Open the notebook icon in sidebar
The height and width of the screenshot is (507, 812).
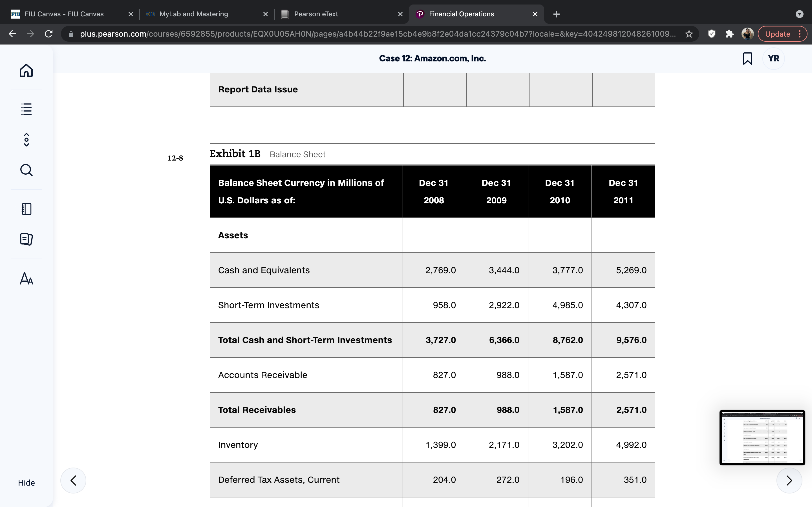[x=26, y=209]
